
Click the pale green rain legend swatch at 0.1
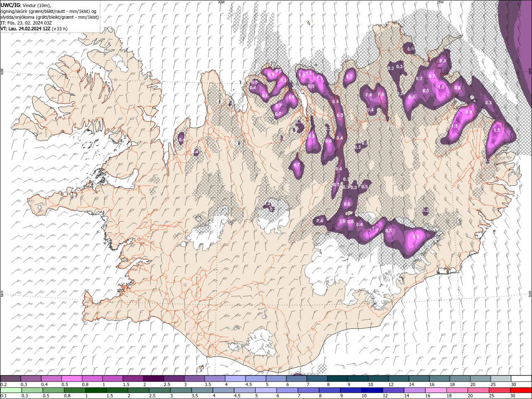[11, 390]
